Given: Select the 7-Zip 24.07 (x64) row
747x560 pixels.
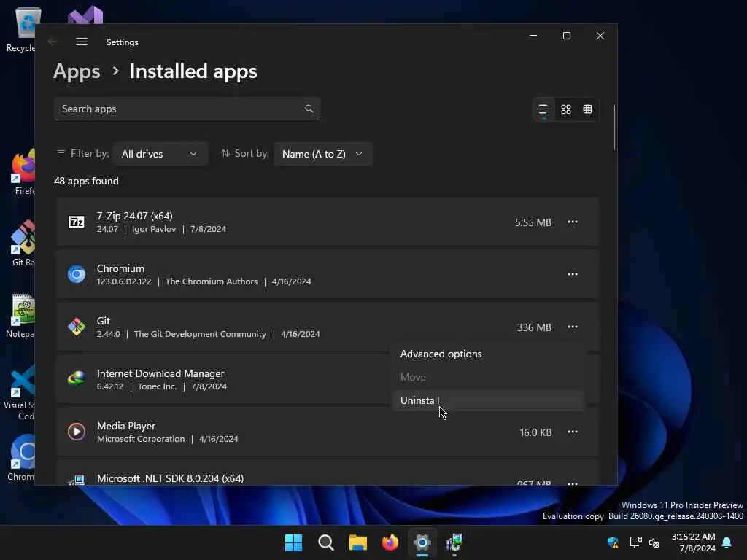Looking at the screenshot, I should pos(327,222).
